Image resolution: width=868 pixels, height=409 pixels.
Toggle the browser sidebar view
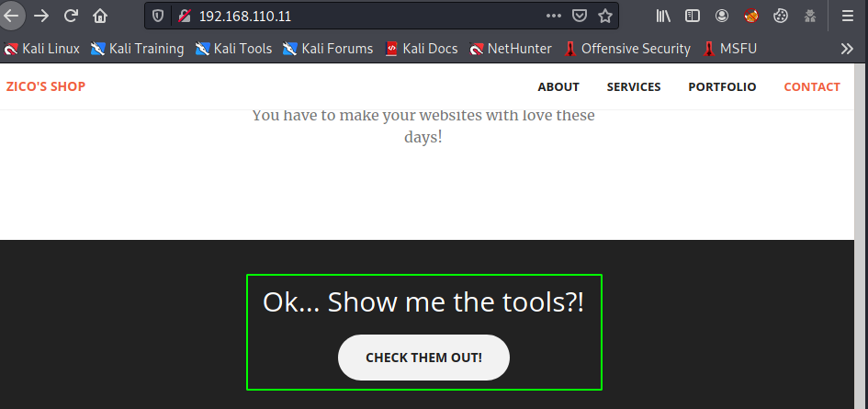click(693, 16)
